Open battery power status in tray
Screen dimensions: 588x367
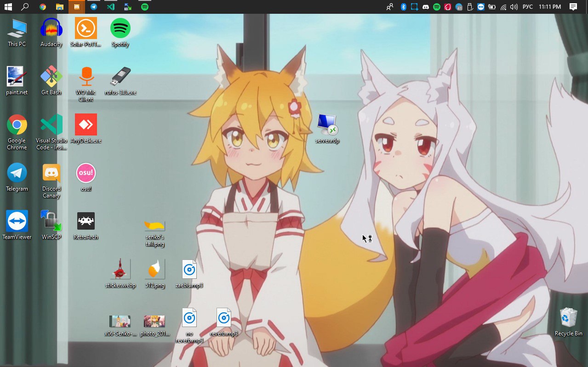click(492, 7)
